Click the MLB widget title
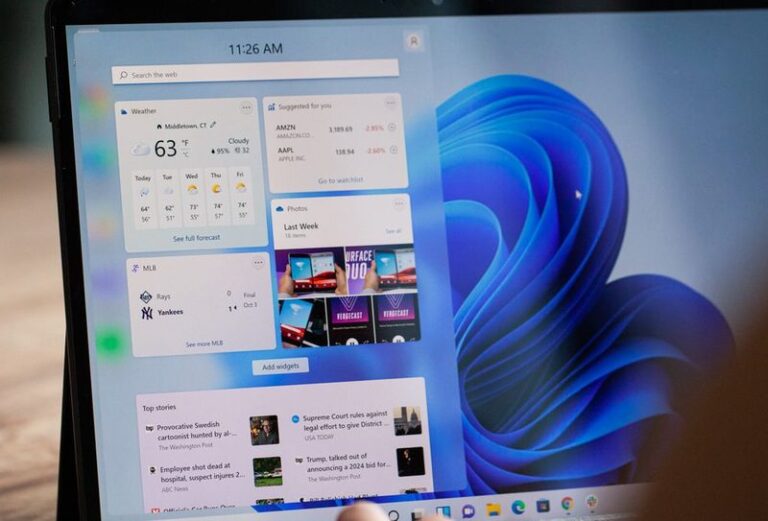This screenshot has width=768, height=521. [x=149, y=268]
